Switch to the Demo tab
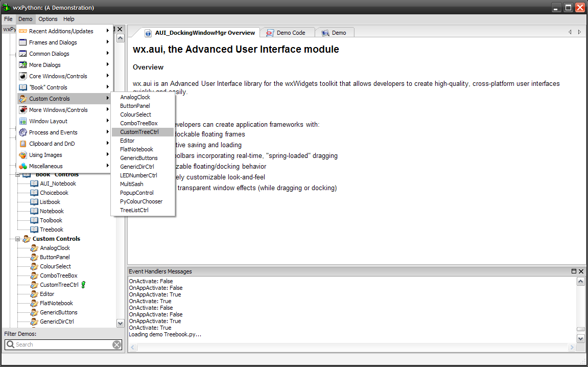 click(338, 33)
